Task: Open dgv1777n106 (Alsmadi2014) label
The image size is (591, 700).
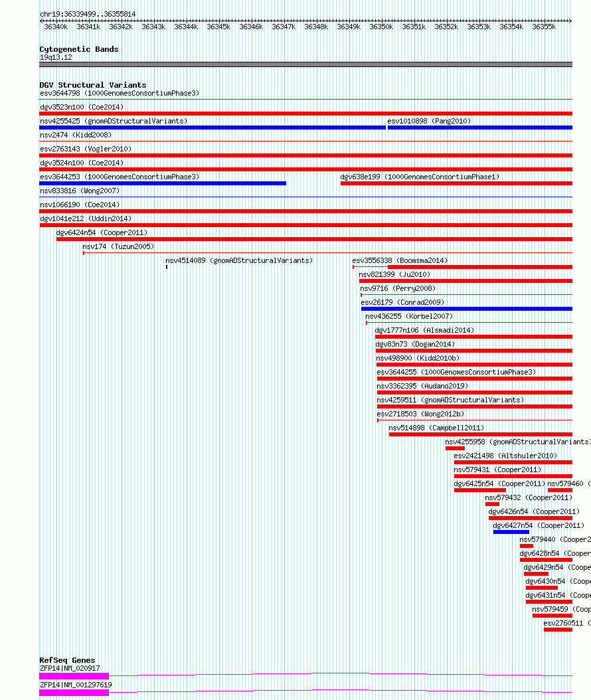Action: click(x=424, y=330)
